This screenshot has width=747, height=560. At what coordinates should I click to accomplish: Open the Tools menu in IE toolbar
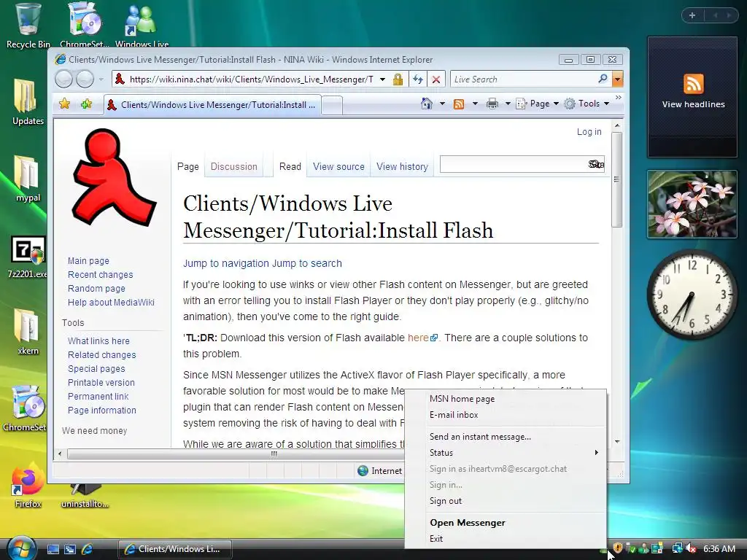coord(587,104)
